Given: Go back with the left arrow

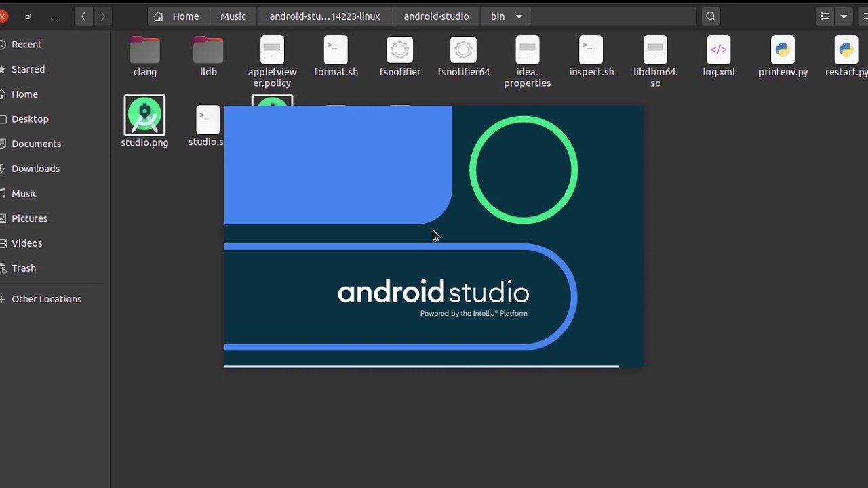Looking at the screenshot, I should (83, 16).
